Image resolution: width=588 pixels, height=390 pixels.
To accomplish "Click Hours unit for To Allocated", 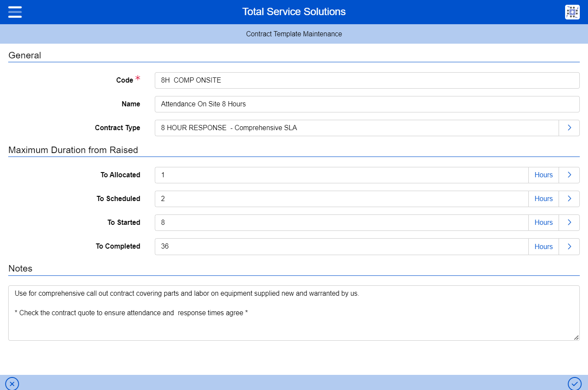I will pyautogui.click(x=543, y=175).
